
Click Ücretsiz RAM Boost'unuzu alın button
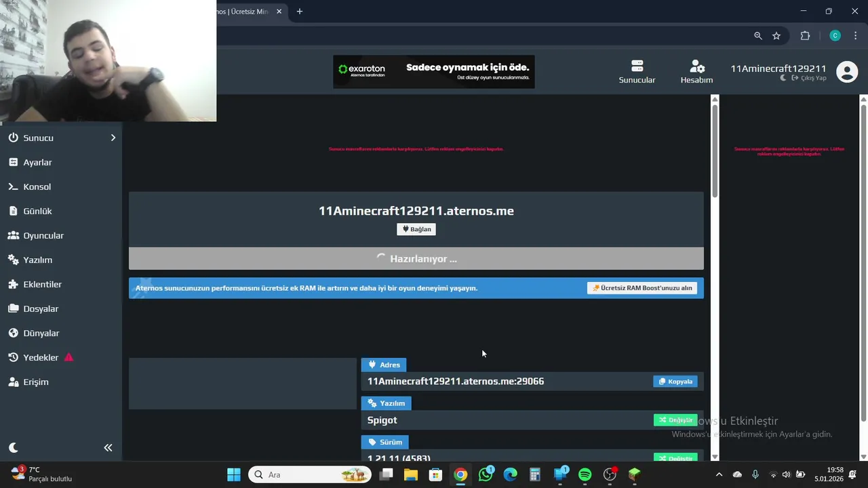642,288
